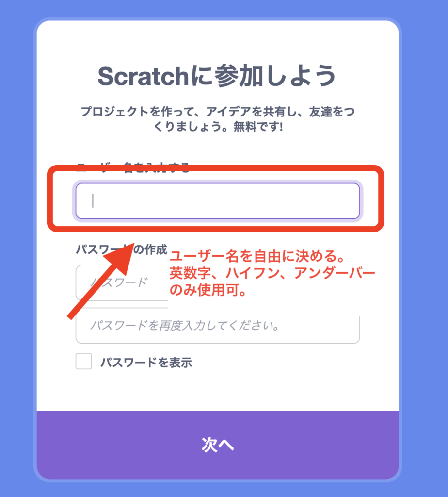Image resolution: width=448 pixels, height=497 pixels.
Task: Click the プロジェクトを作って description text
Action: (218, 119)
